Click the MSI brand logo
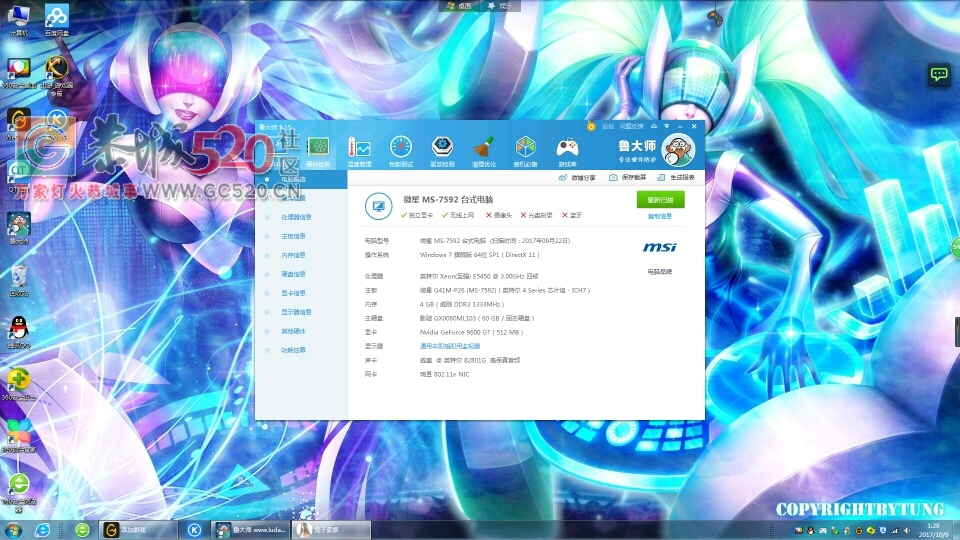Viewport: 960px width, 540px height. pyautogui.click(x=660, y=247)
